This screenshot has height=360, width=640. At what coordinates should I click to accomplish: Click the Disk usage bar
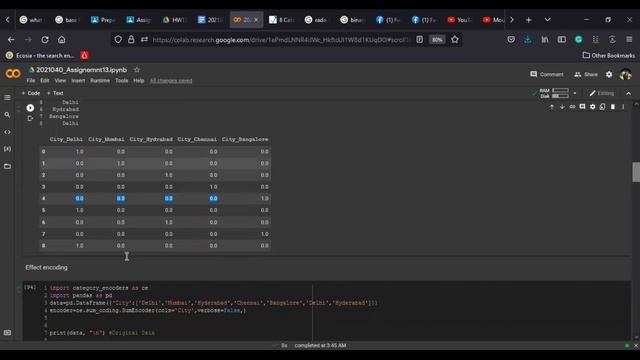pos(560,96)
